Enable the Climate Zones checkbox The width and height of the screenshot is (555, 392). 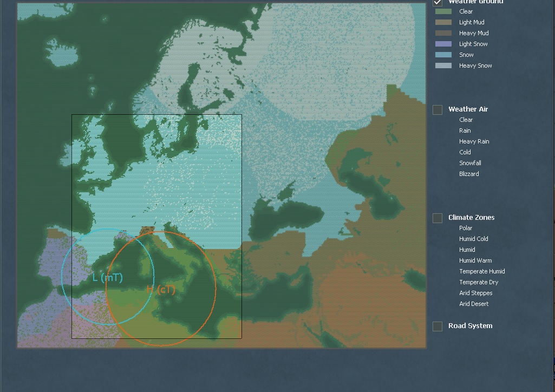pyautogui.click(x=438, y=218)
